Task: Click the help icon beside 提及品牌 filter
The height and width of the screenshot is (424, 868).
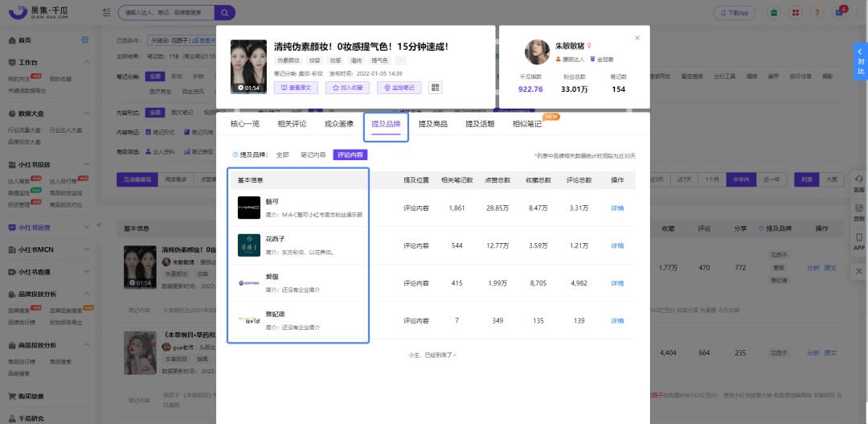Action: pos(235,155)
